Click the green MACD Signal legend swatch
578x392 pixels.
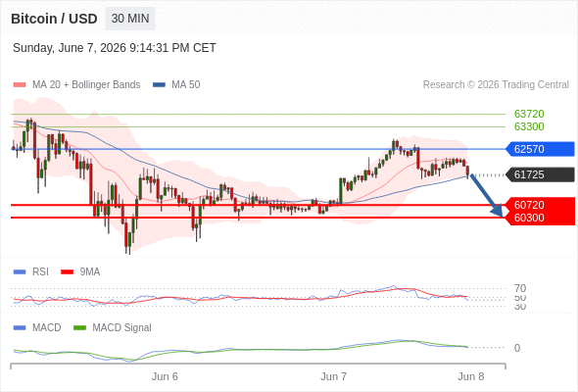click(79, 328)
